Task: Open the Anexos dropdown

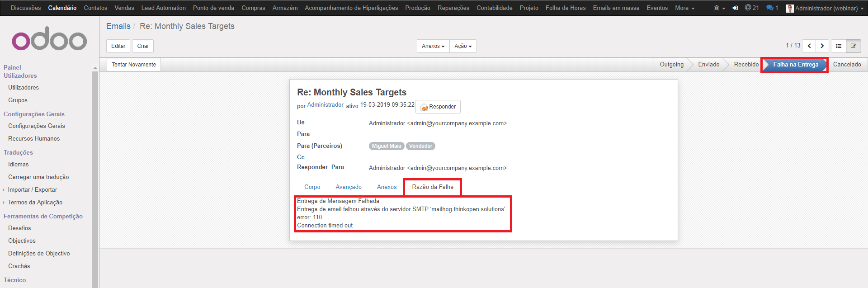Action: pyautogui.click(x=433, y=46)
